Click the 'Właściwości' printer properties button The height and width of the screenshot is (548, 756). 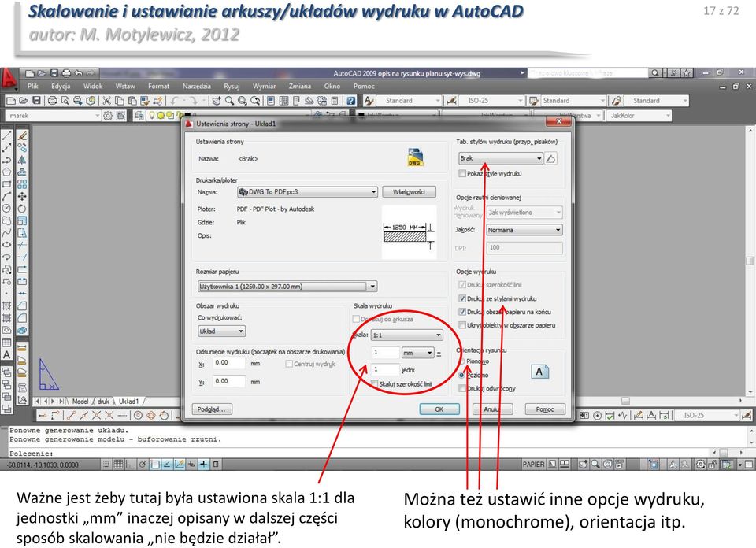pyautogui.click(x=409, y=192)
